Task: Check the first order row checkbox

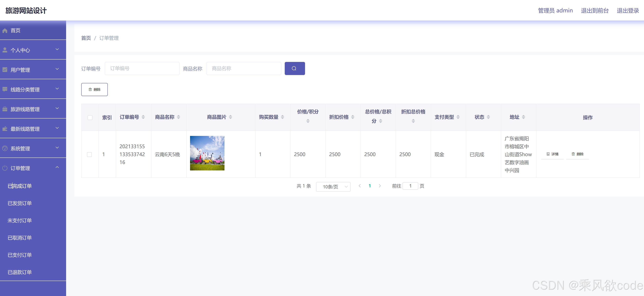Action: (x=89, y=155)
